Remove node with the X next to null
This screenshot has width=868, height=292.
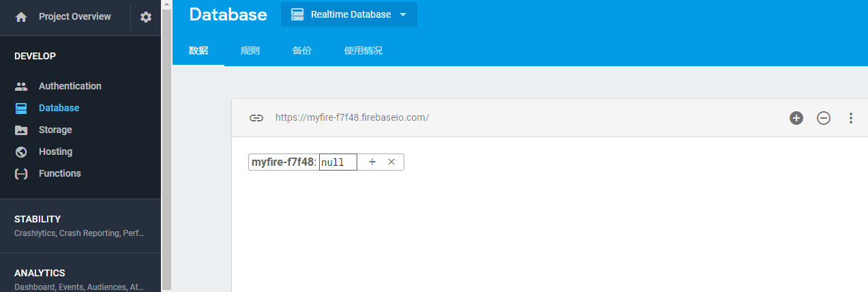[x=391, y=162]
